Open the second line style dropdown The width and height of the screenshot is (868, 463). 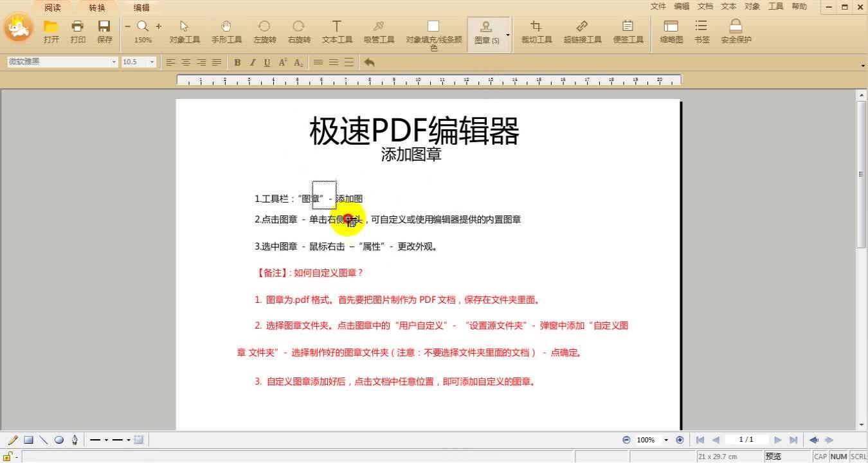tap(129, 440)
